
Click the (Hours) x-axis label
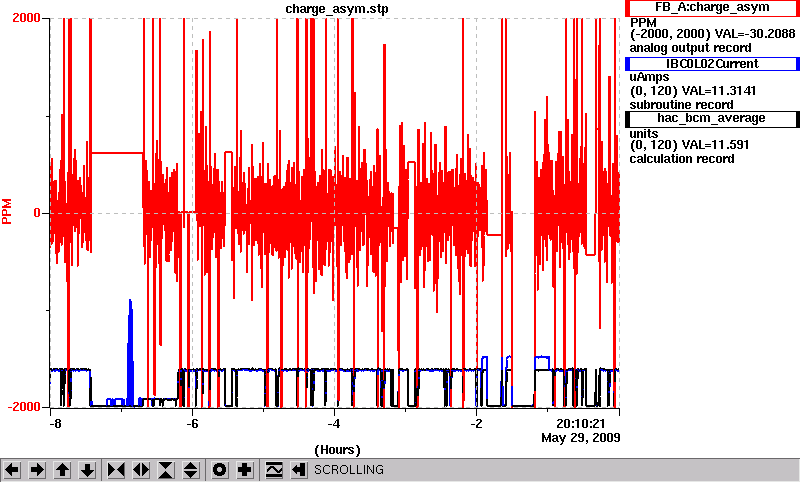(x=337, y=450)
